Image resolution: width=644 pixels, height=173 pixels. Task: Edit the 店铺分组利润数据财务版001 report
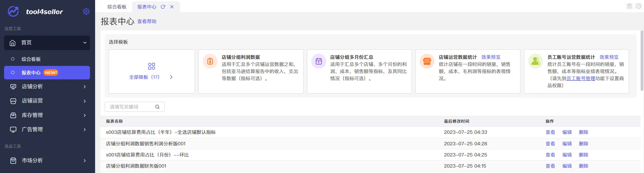pyautogui.click(x=567, y=166)
